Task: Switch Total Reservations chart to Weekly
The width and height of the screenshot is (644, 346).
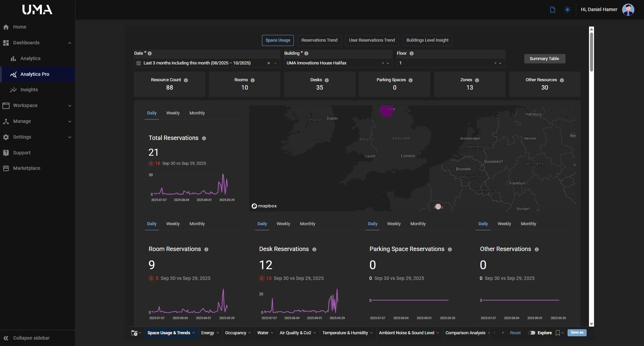Action: coord(173,113)
